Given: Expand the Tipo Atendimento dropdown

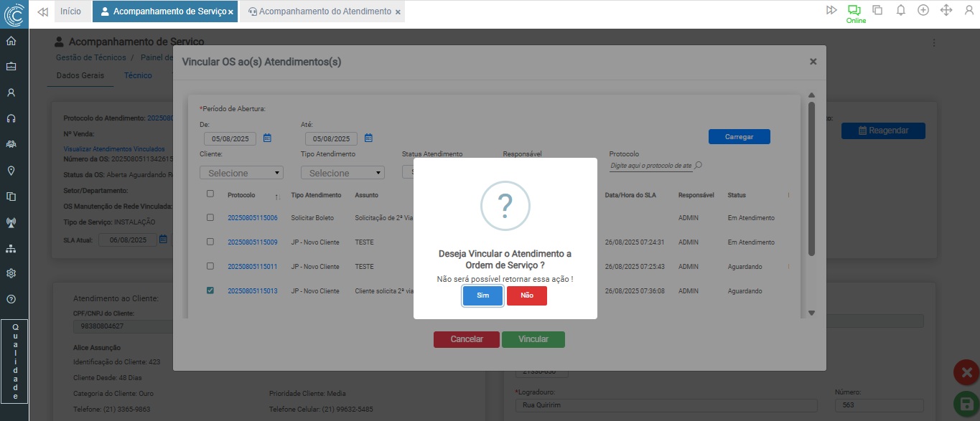Looking at the screenshot, I should pos(342,173).
